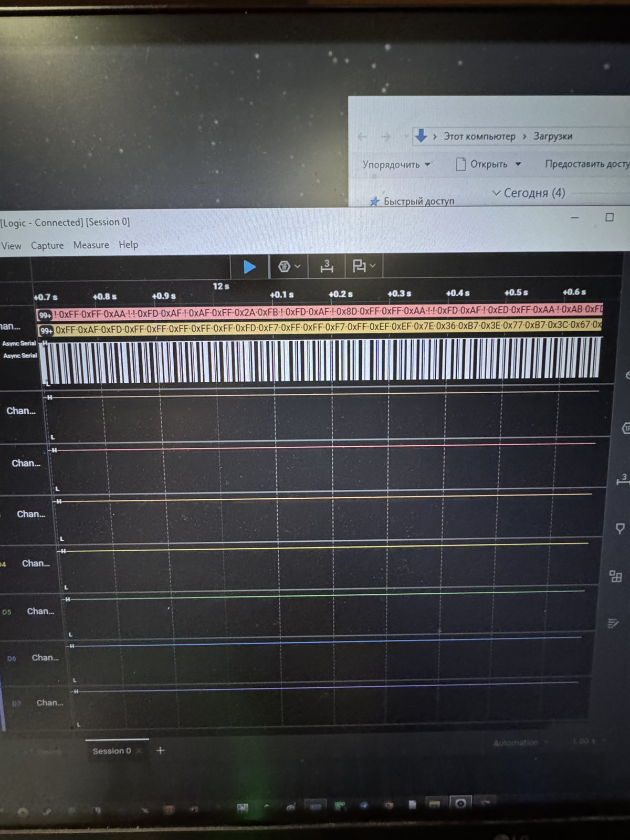Screen dimensions: 630x840
Task: Open the Help menu
Action: [128, 245]
